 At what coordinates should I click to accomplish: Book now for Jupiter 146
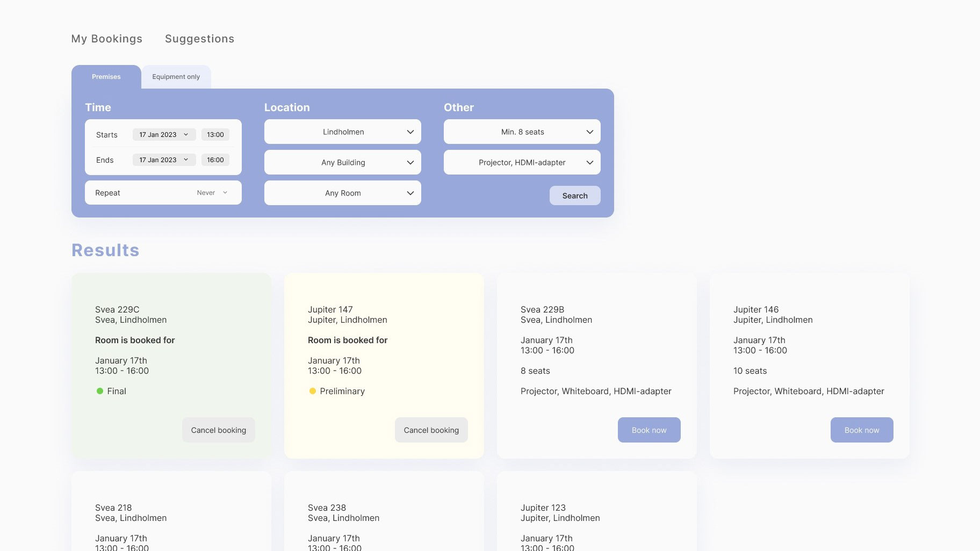click(x=862, y=430)
